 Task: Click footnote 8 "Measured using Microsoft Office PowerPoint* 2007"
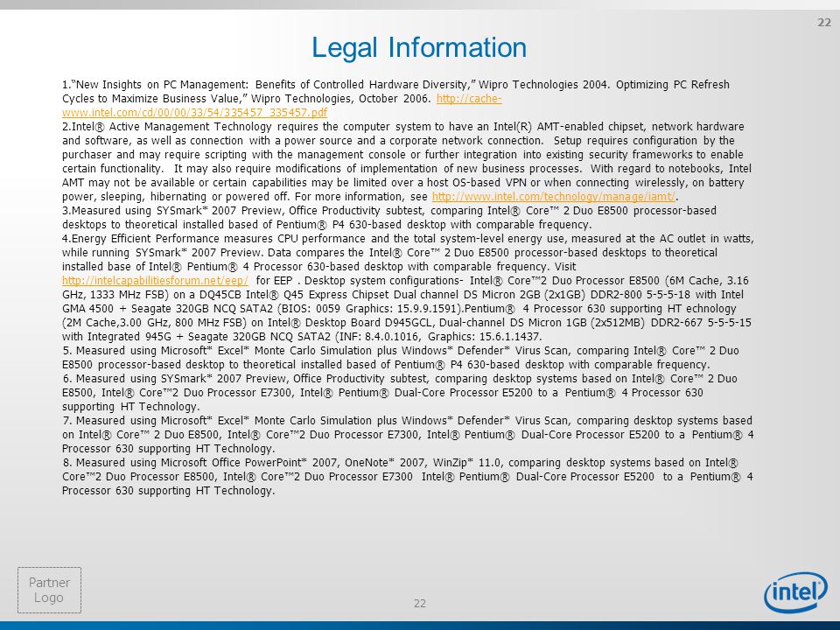206,462
